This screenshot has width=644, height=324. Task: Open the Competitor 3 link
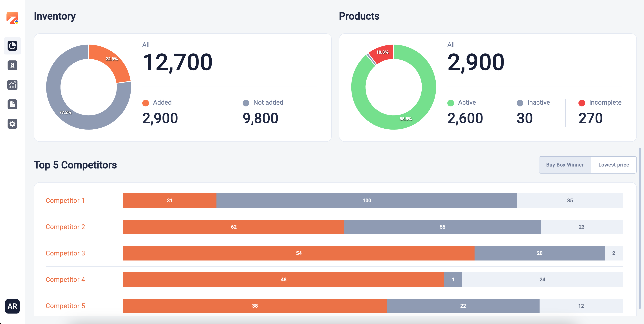click(x=65, y=253)
